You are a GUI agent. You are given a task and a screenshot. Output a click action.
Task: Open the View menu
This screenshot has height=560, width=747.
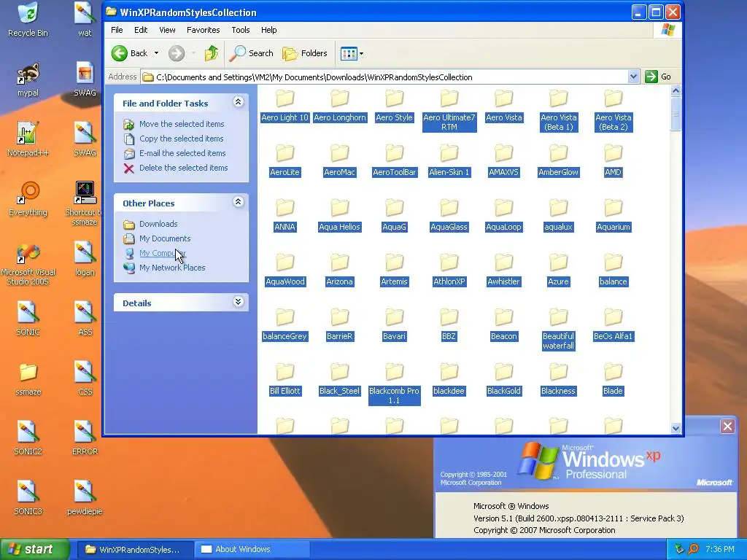167,30
